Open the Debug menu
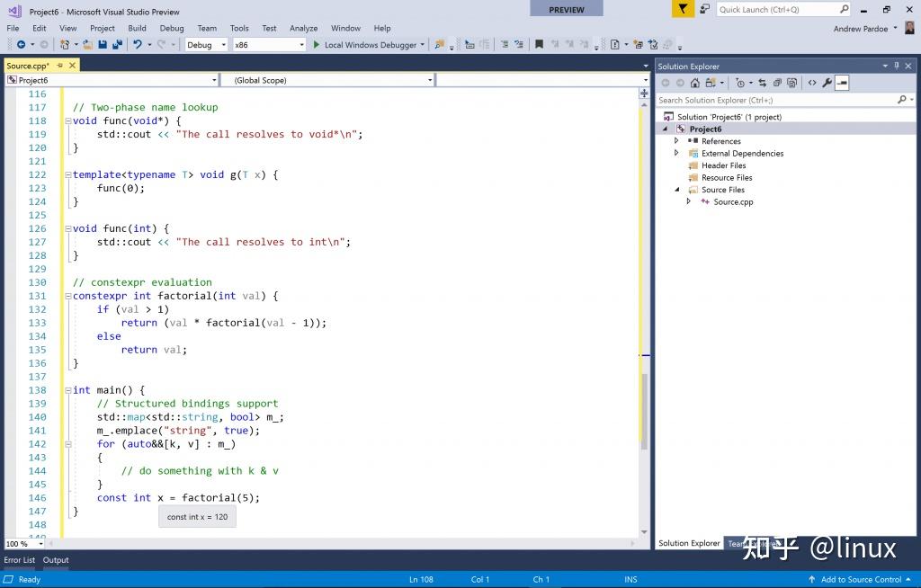 coord(171,28)
